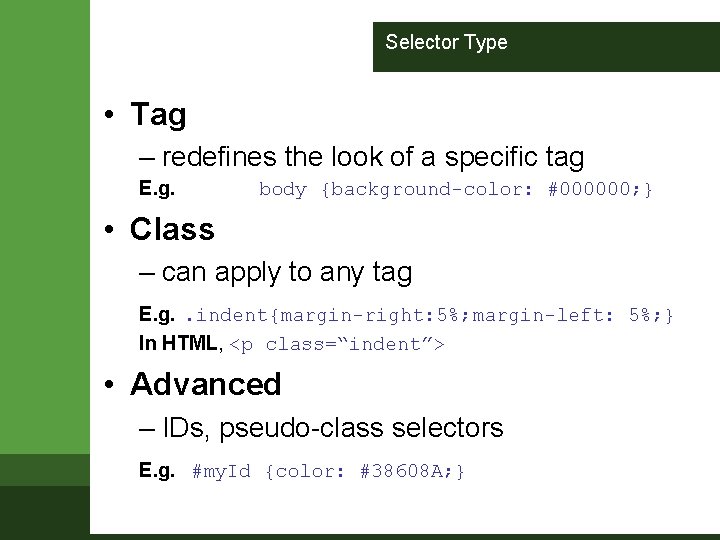Screen dimensions: 720x540
Task: Click the "Selector Type" slide title
Action: pos(446,43)
